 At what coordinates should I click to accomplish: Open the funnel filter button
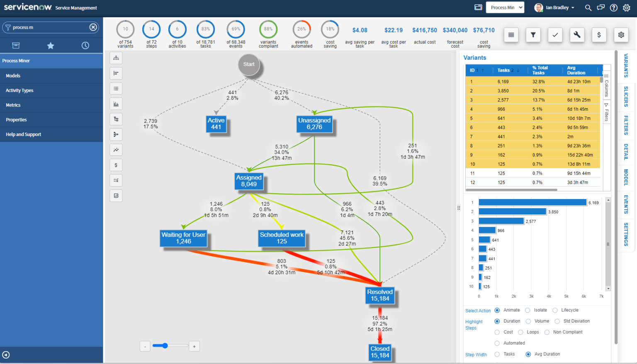click(533, 35)
